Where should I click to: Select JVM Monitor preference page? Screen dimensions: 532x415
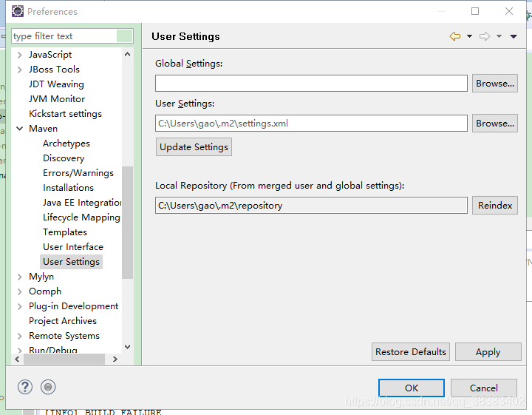point(57,99)
